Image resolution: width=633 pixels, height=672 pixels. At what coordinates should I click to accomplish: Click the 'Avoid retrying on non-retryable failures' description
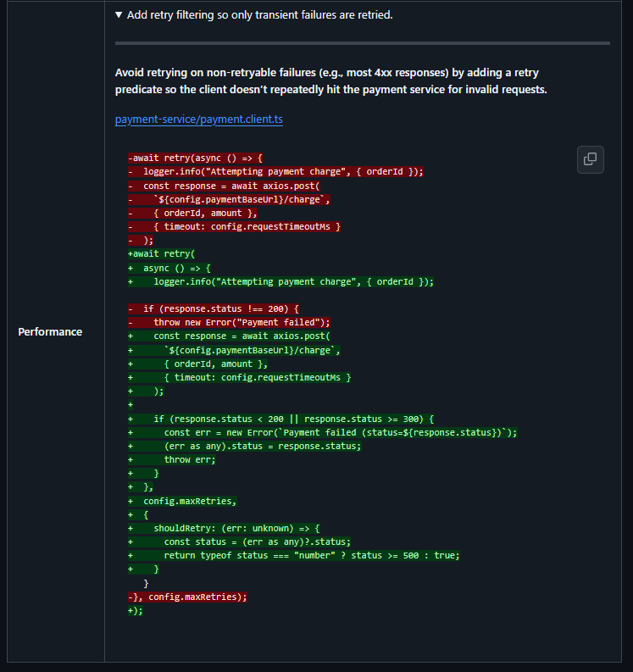pos(330,81)
